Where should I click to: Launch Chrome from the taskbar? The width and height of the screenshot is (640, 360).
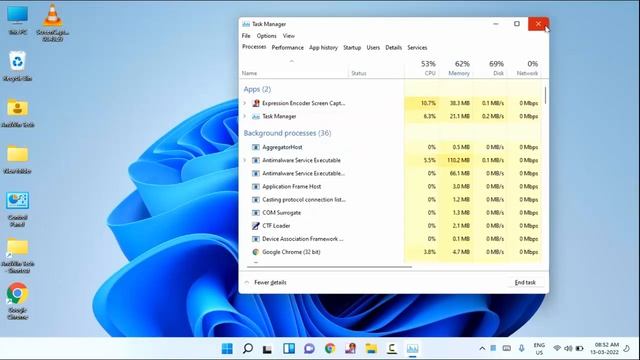point(330,348)
